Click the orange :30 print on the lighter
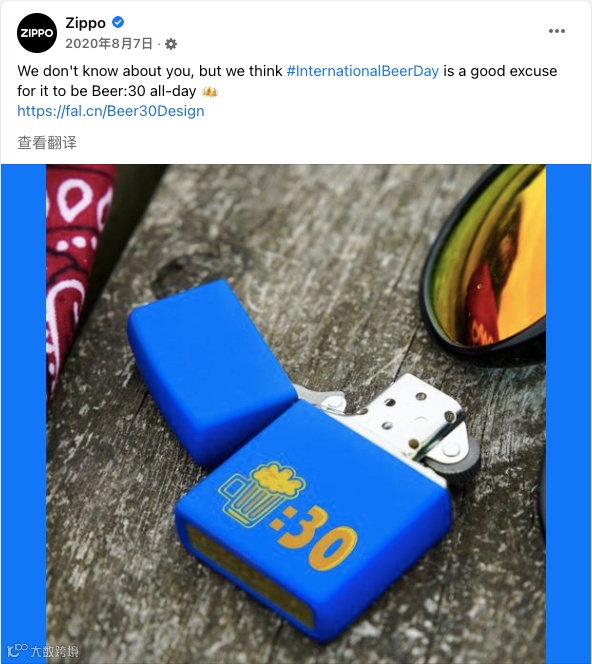 [314, 537]
